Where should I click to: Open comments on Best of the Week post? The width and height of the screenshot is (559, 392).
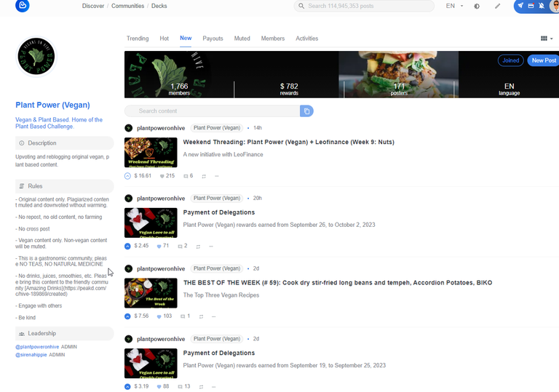[185, 316]
